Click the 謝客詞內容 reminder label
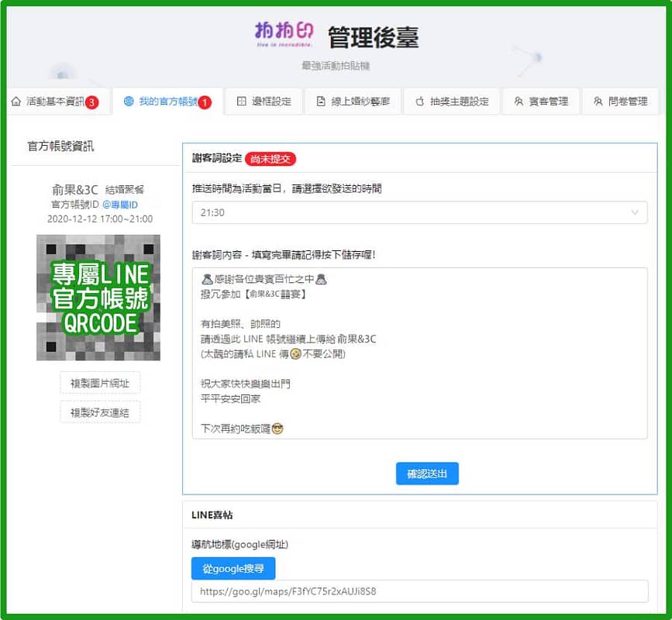This screenshot has height=620, width=672. [284, 255]
